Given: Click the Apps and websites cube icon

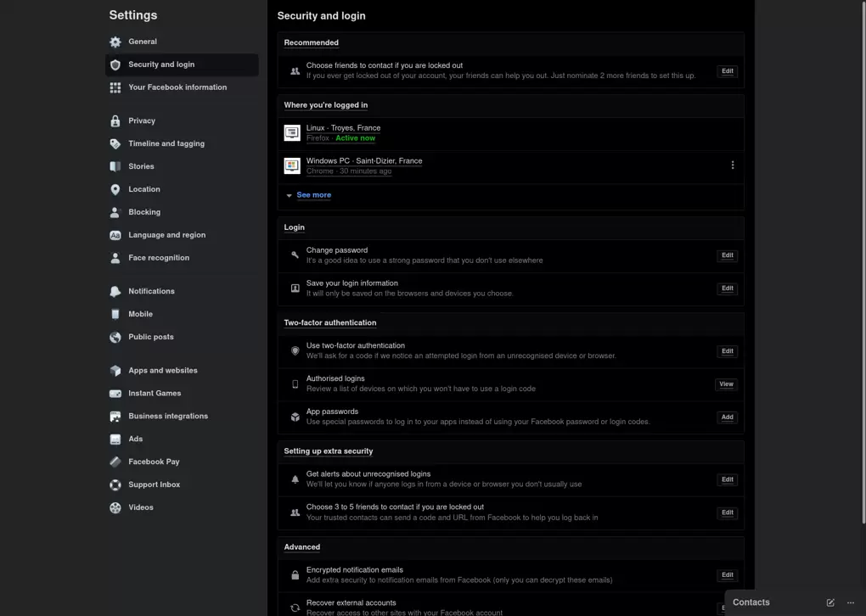Looking at the screenshot, I should (x=115, y=371).
